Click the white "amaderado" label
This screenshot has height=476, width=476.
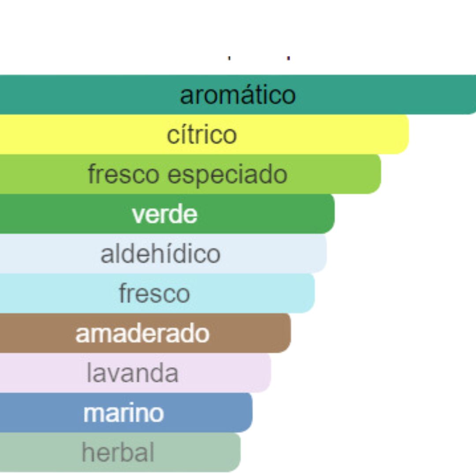pos(142,333)
